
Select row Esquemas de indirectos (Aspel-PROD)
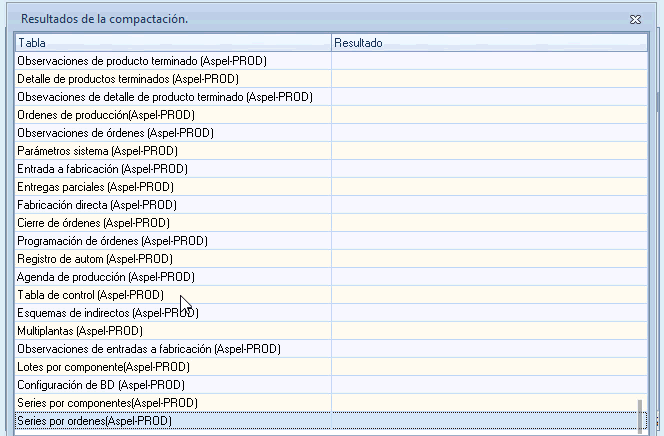click(331, 313)
